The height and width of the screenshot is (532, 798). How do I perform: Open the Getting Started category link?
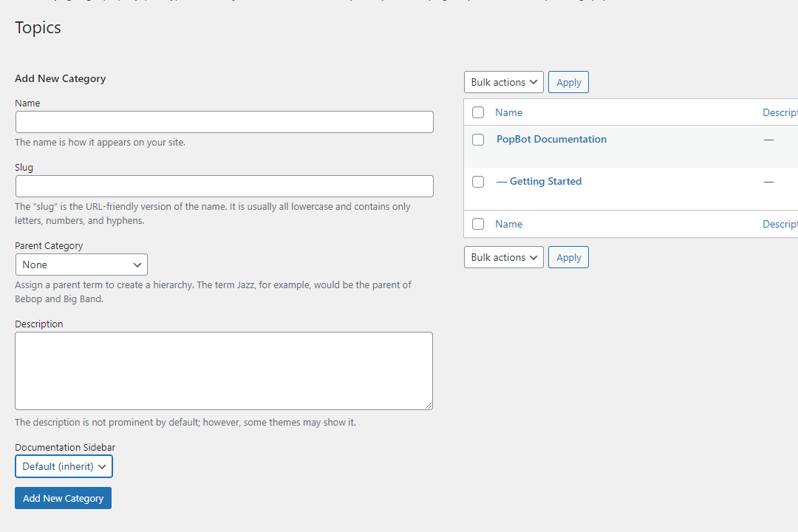coord(545,181)
